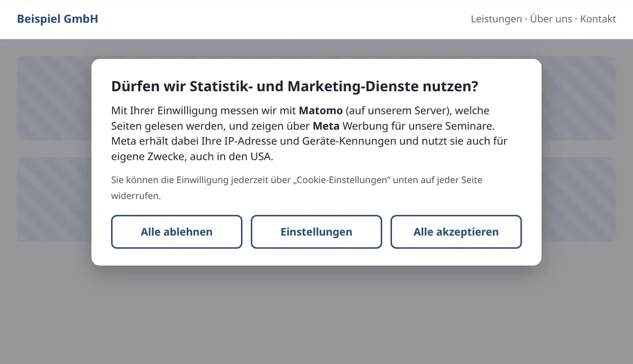Click the 'Alle ablehnen' button

click(x=177, y=232)
